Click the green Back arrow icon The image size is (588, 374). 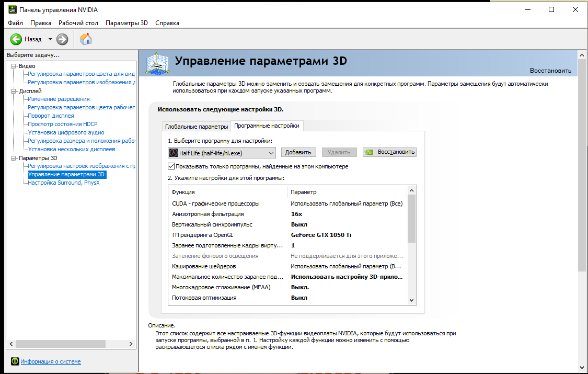(16, 39)
